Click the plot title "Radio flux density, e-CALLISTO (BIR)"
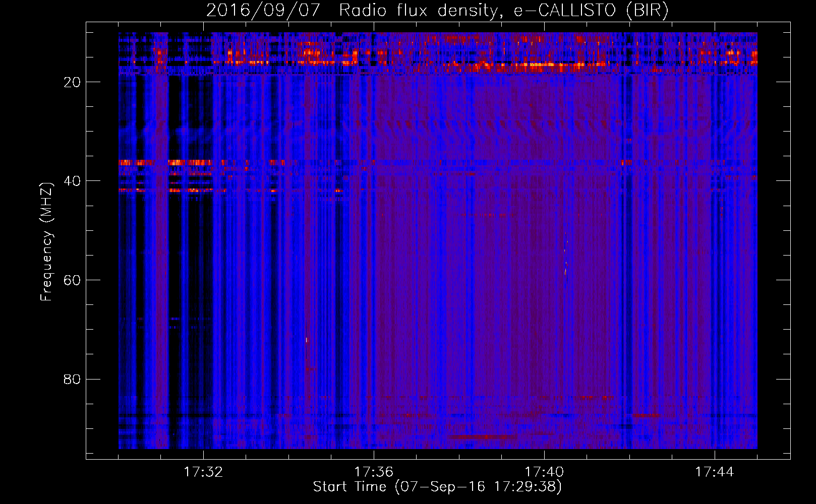The width and height of the screenshot is (816, 504). [x=503, y=11]
